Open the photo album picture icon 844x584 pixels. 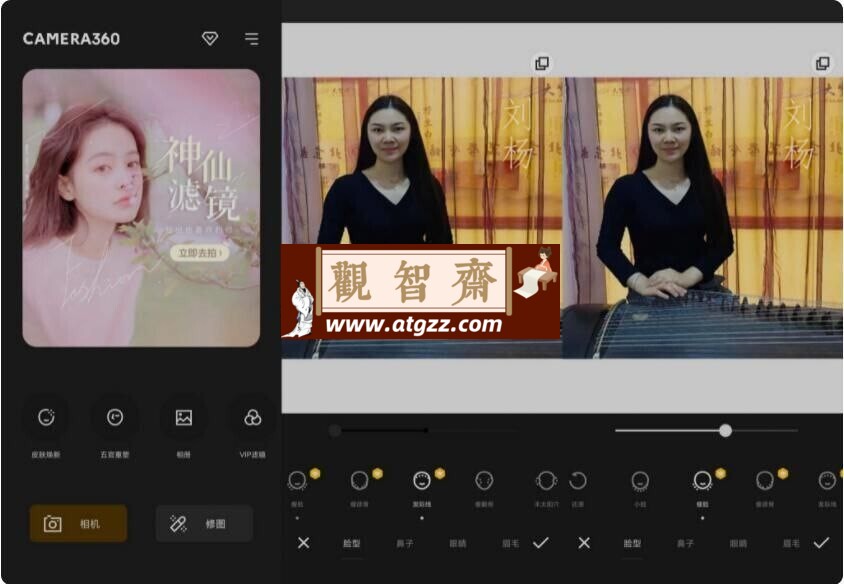point(184,417)
